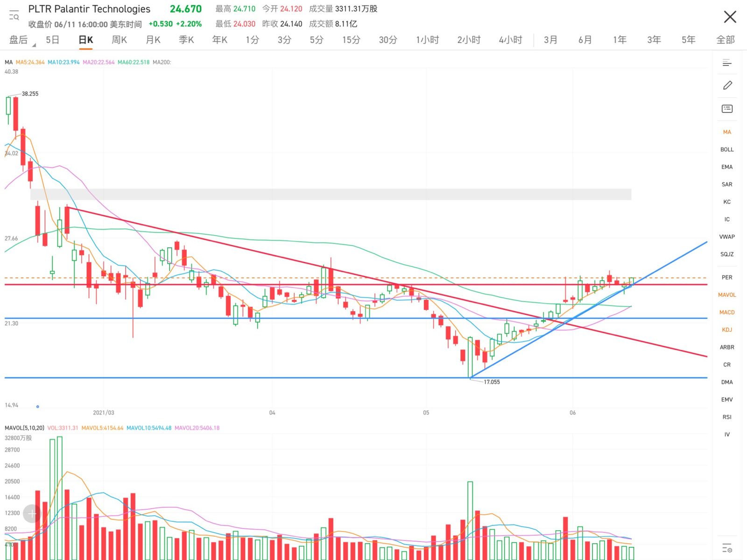Screen dimensions: 747x560
Task: Toggle the IC indicator
Action: tap(727, 219)
